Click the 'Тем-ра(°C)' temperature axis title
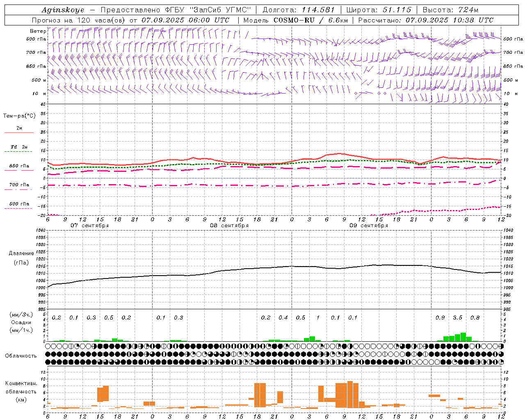This screenshot has width=525, height=420. click(19, 116)
